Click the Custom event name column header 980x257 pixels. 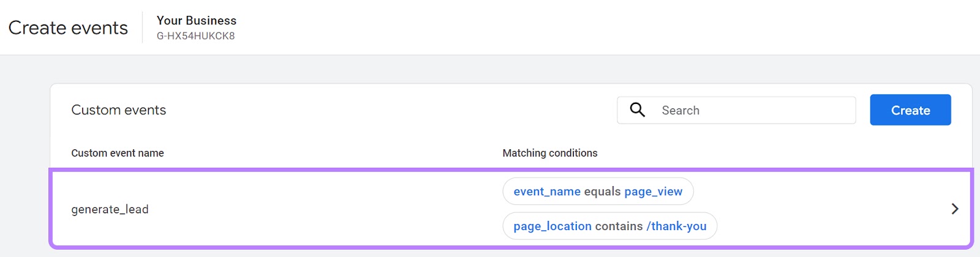pyautogui.click(x=118, y=153)
